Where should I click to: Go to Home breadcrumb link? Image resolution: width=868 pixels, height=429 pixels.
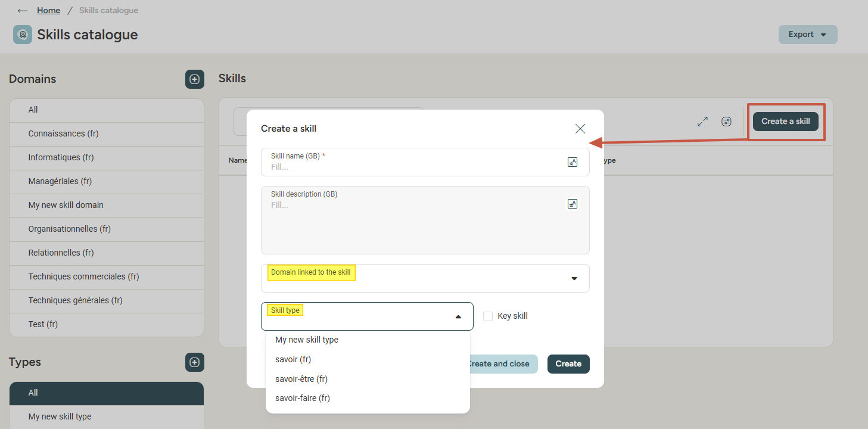tap(48, 11)
